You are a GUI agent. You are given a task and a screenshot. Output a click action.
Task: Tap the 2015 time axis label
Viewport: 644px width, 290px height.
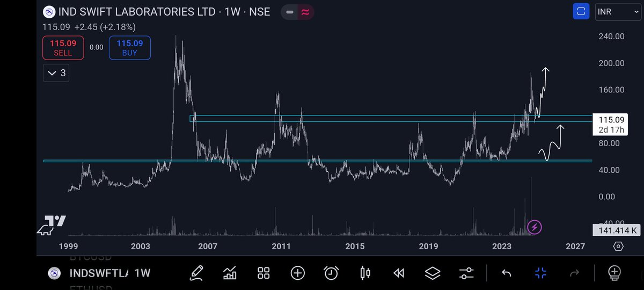(355, 247)
